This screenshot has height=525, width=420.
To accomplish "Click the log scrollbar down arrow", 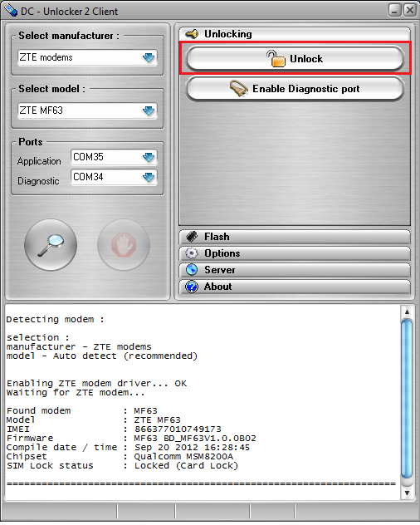I will (407, 493).
